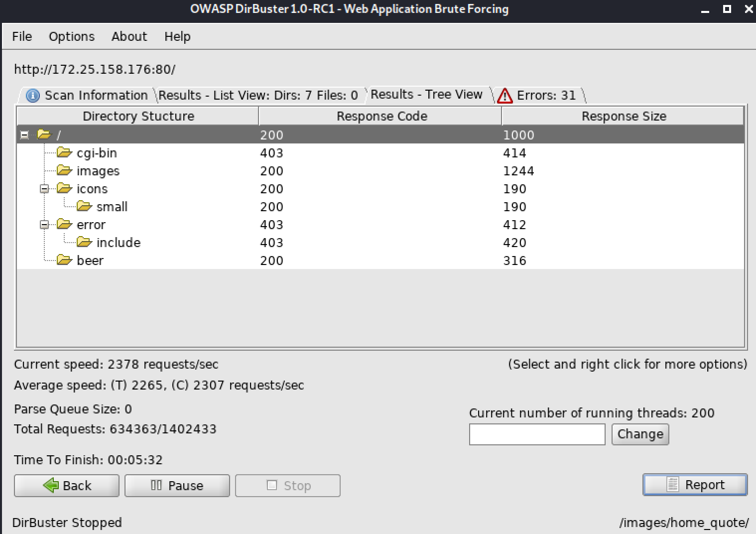756x534 pixels.
Task: Click the Time To Finish value
Action: [x=135, y=460]
